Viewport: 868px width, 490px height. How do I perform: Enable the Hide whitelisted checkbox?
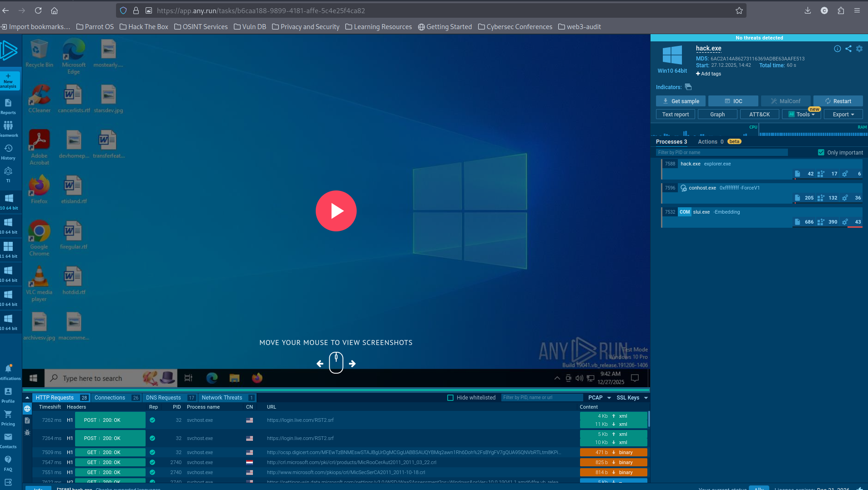(450, 398)
